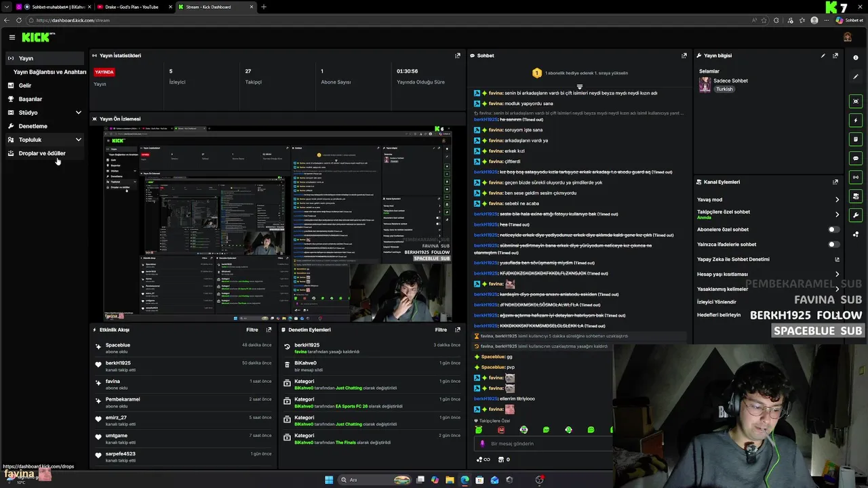The width and height of the screenshot is (868, 488).
Task: Open the shop icon below chat input
Action: 501,460
